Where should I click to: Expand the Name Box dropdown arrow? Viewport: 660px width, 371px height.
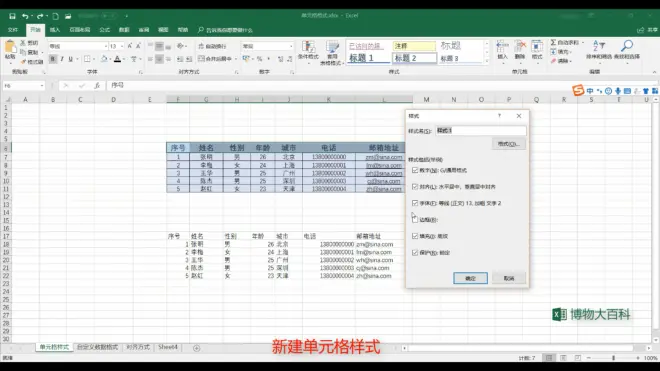pyautogui.click(x=42, y=86)
